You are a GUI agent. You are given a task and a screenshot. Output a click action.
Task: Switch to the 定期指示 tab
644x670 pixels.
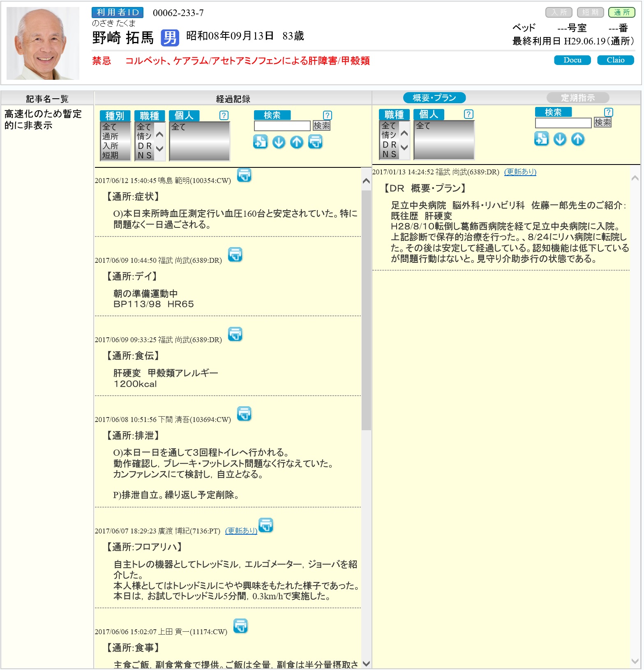pos(577,98)
